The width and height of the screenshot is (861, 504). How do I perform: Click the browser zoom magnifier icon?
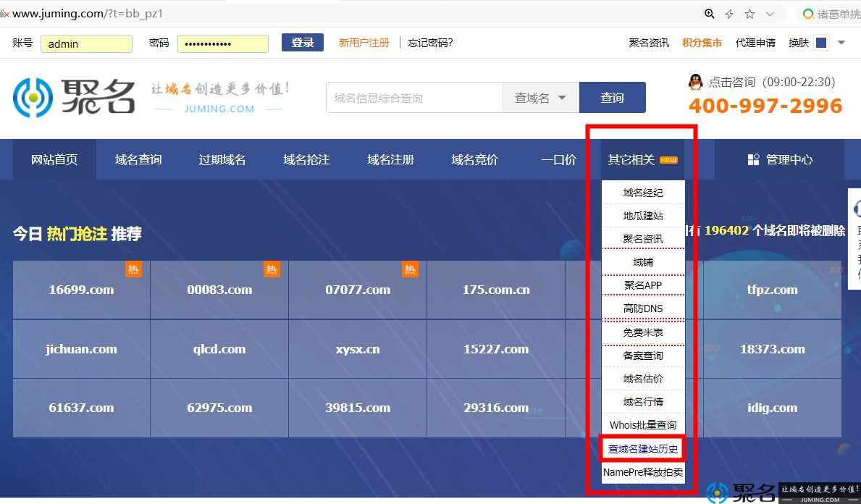pos(710,14)
